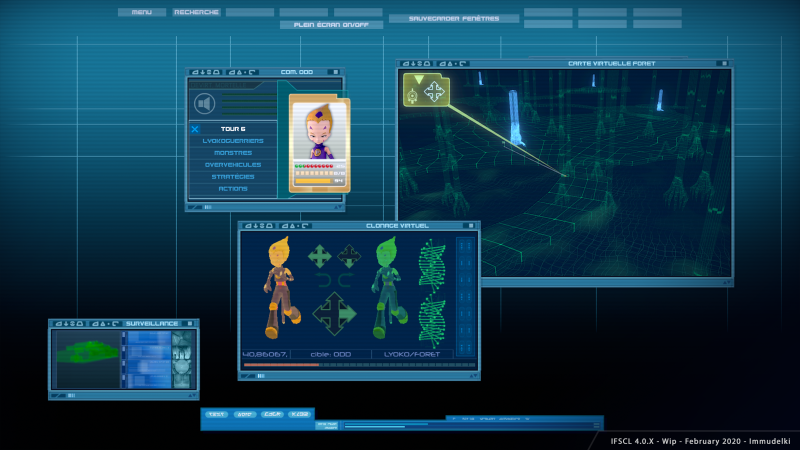This screenshot has height=450, width=800.
Task: Toggle Plein Écran On/Off
Action: (331, 24)
